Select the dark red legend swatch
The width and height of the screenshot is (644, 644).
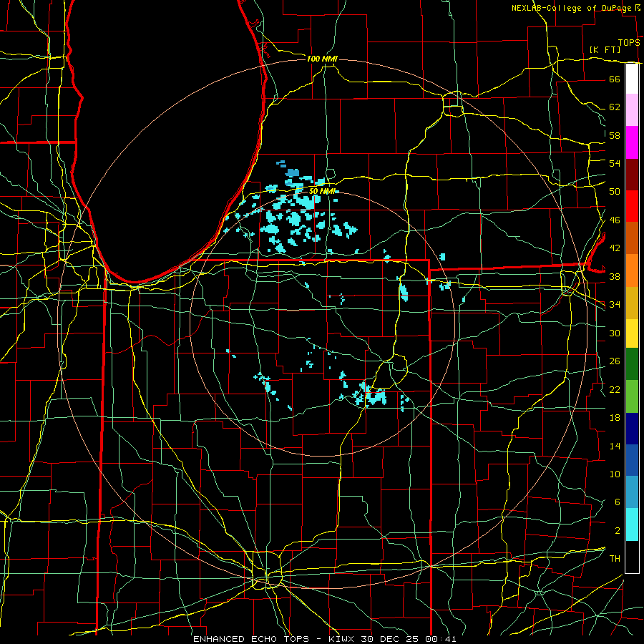coord(632,175)
